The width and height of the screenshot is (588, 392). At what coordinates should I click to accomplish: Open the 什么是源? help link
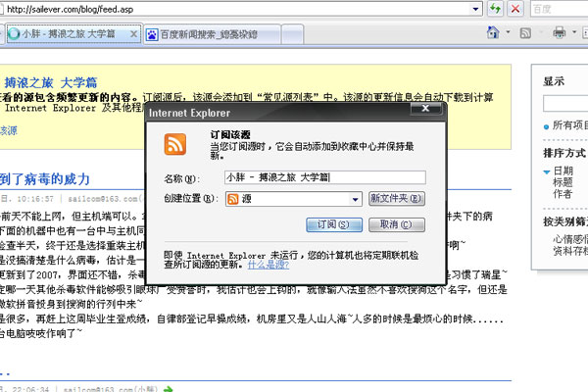tap(269, 264)
